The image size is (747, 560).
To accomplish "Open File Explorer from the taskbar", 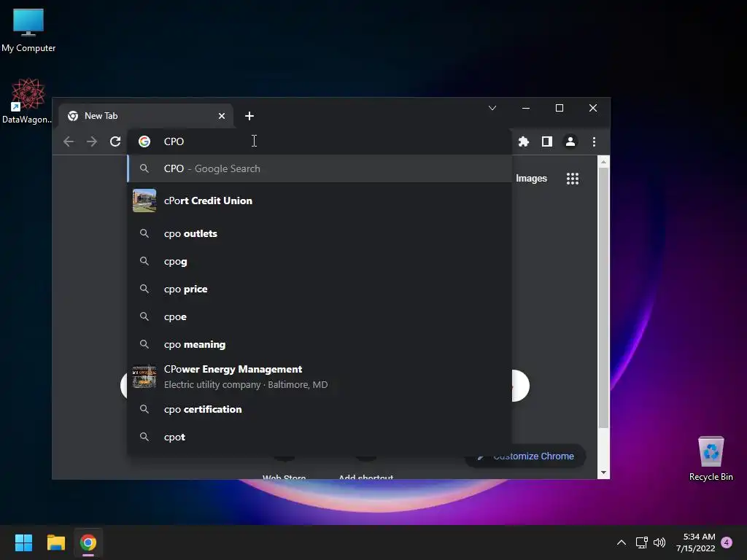I will tap(55, 542).
